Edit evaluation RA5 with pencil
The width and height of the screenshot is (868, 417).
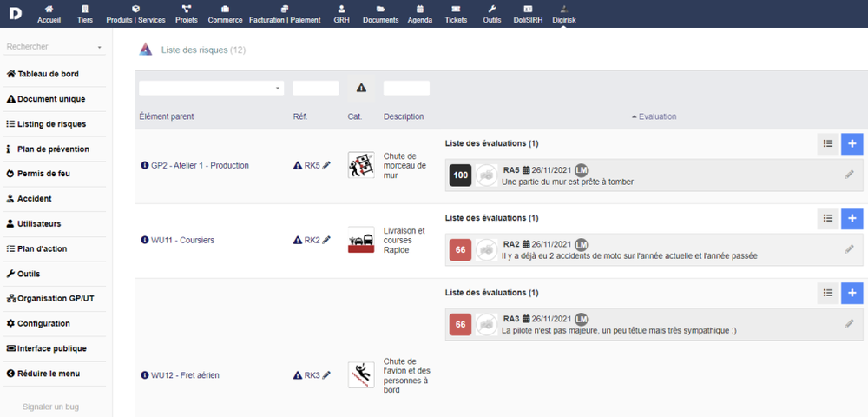coord(849,175)
